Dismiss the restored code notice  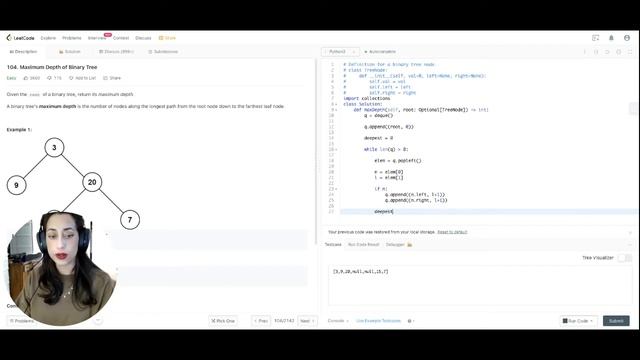[x=630, y=232]
